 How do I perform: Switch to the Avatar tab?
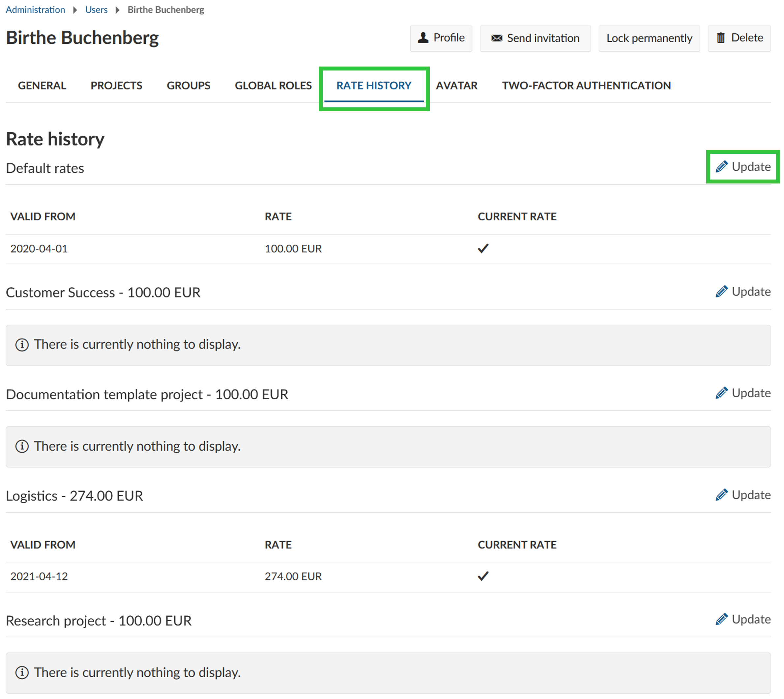(456, 85)
